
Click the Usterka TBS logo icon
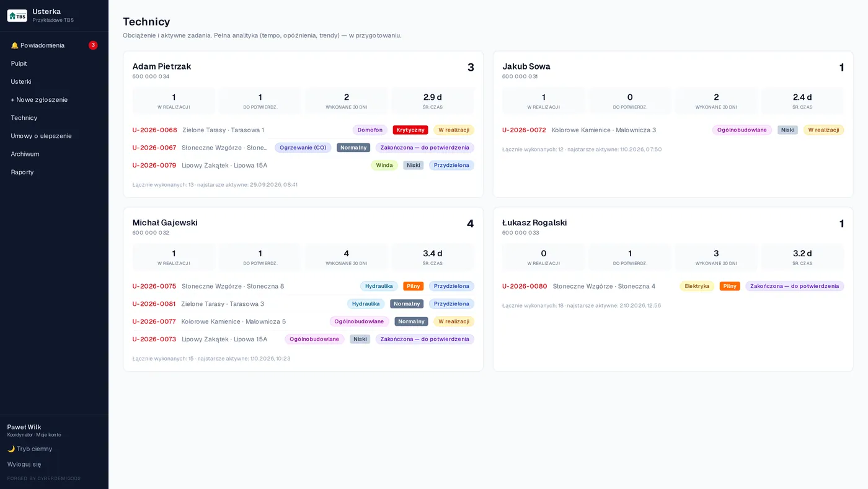click(x=17, y=16)
